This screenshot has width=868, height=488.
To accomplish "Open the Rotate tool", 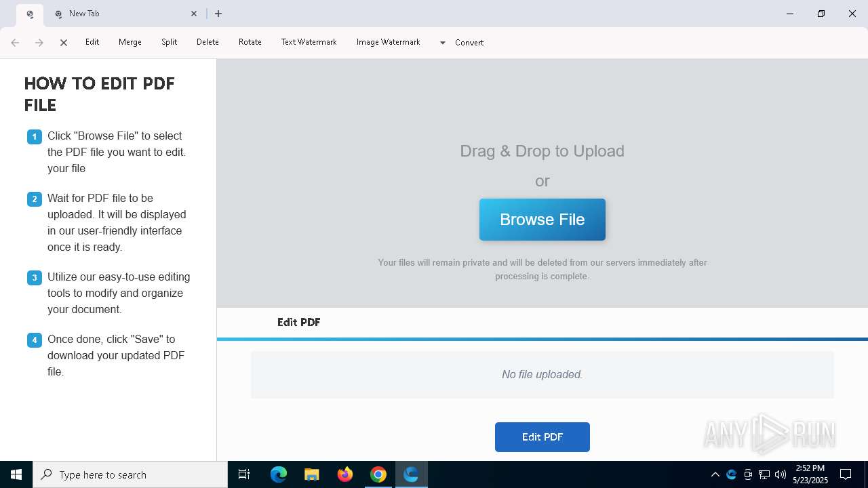I will [250, 42].
